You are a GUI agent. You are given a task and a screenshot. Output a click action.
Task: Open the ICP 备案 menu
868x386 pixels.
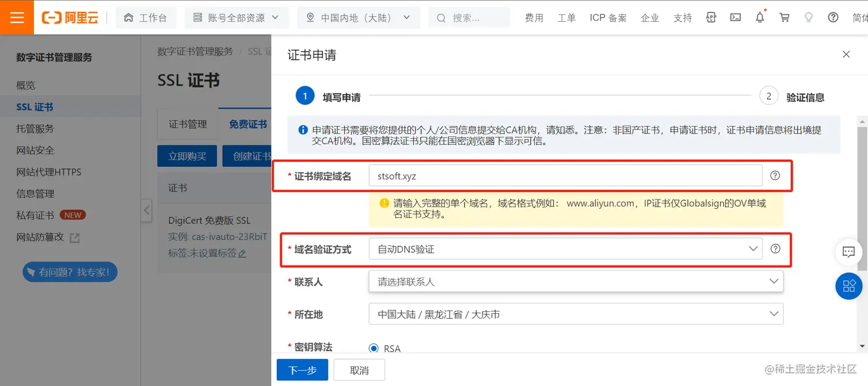coord(608,18)
